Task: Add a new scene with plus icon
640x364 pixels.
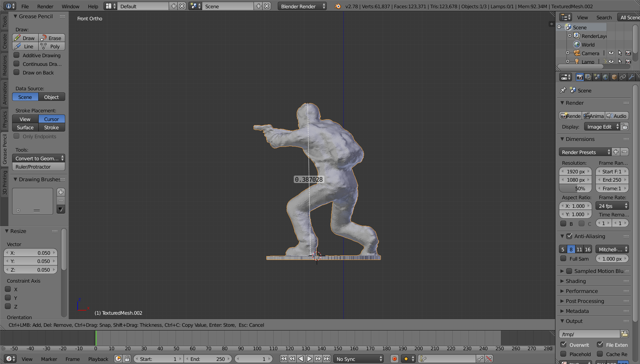Action: pyautogui.click(x=258, y=6)
